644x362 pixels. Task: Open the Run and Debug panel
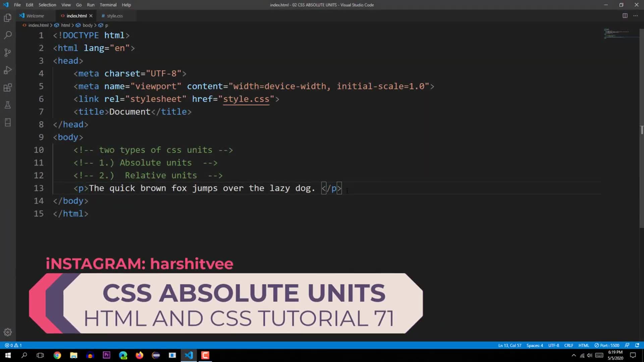8,70
